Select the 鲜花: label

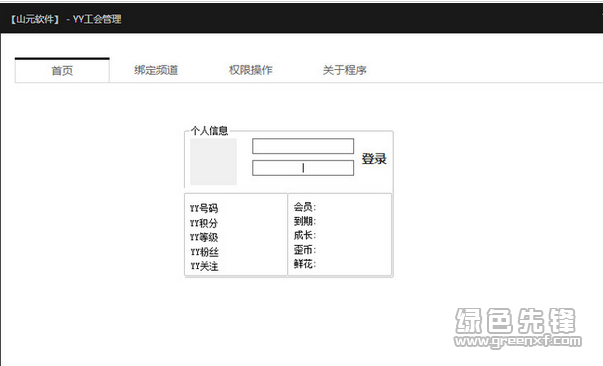305,264
